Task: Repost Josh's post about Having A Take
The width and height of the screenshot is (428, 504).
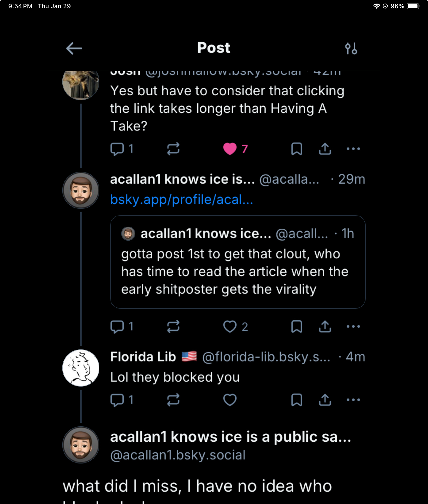Action: [173, 149]
